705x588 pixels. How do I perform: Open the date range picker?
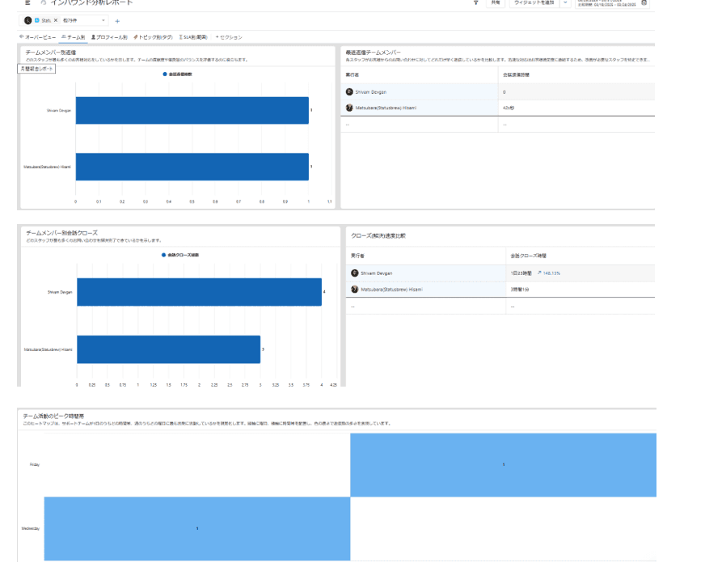pyautogui.click(x=606, y=3)
